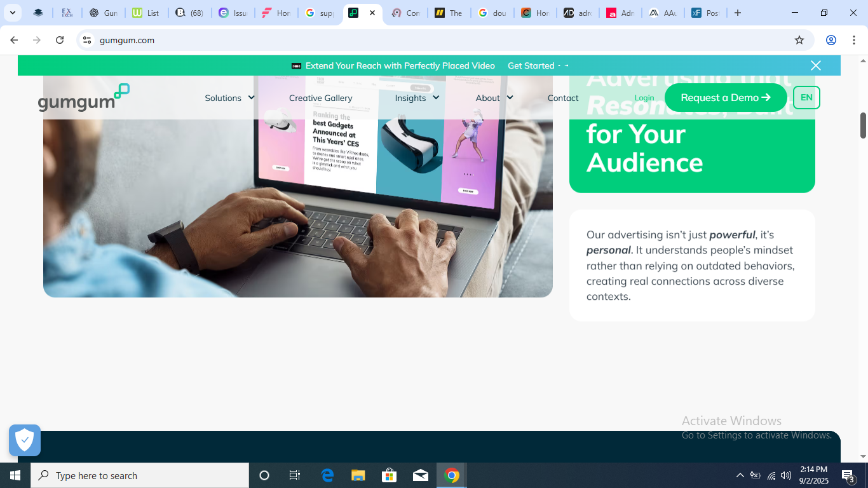Switch to the 'Pos' tab
The width and height of the screenshot is (868, 488).
pos(705,13)
